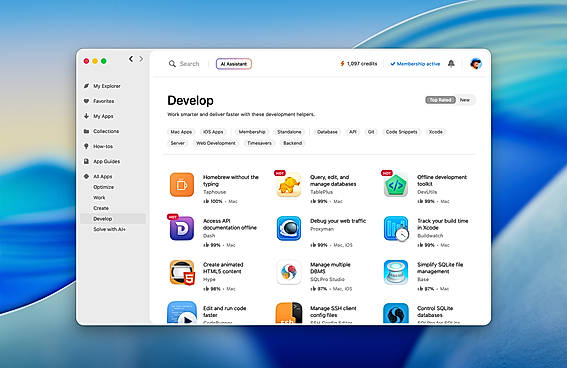Open "Track your build time in Xcode" title

[443, 224]
